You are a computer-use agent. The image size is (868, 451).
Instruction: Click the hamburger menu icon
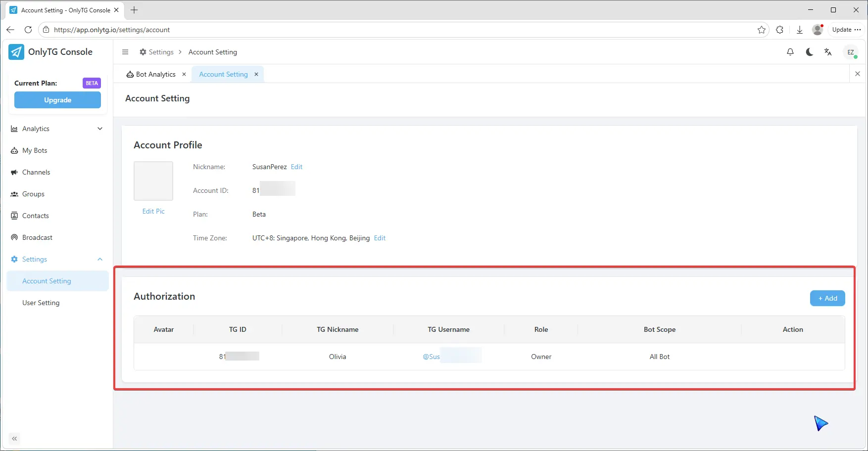125,52
